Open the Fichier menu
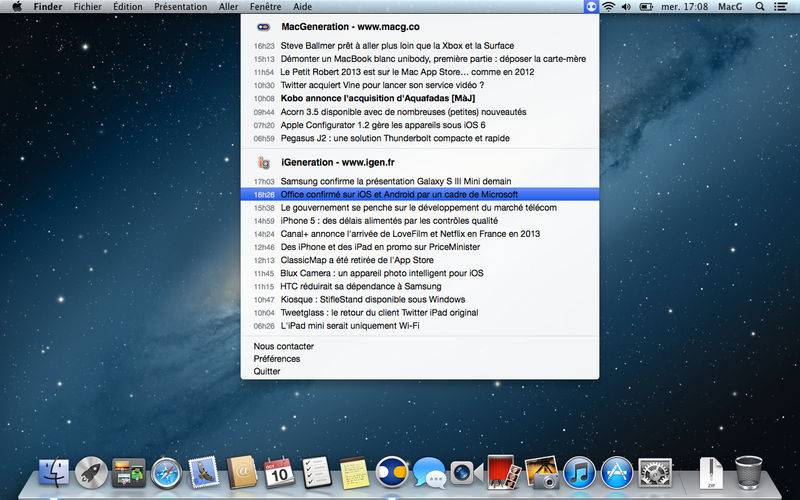The width and height of the screenshot is (800, 500). tap(87, 7)
